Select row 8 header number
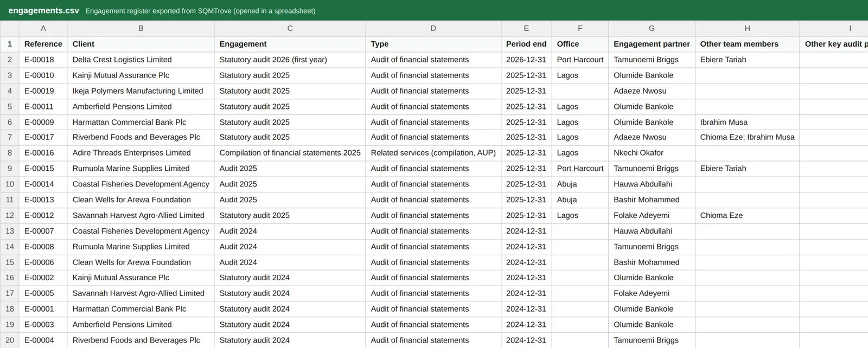The image size is (868, 348). (x=10, y=153)
